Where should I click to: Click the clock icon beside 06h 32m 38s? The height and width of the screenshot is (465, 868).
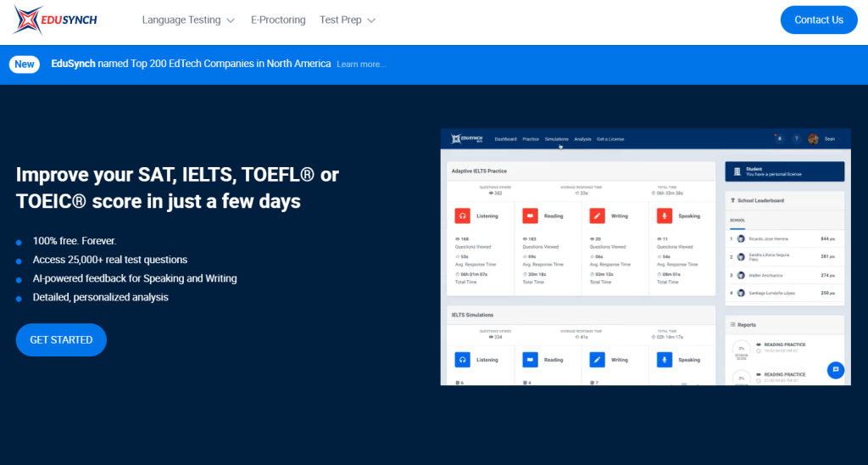[654, 193]
